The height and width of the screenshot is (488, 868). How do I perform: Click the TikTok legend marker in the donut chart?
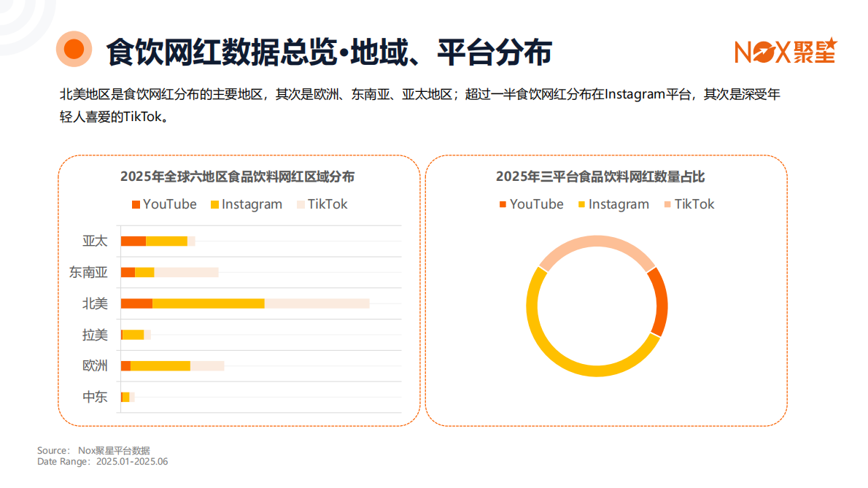667,205
